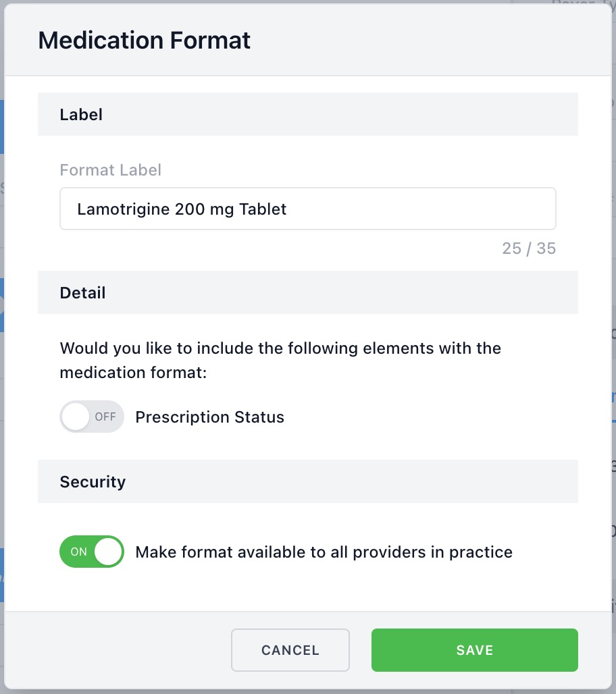Image resolution: width=616 pixels, height=694 pixels.
Task: Save the medication format
Action: [x=474, y=650]
